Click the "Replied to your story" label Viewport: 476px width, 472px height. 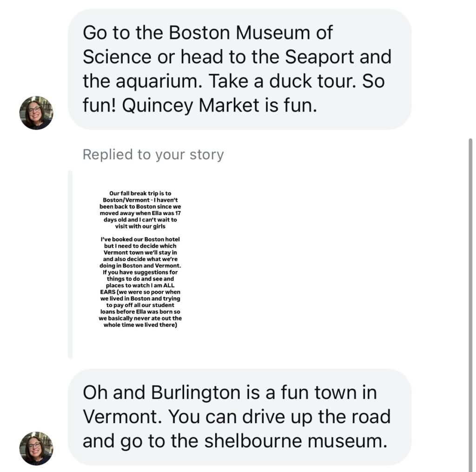click(x=153, y=155)
